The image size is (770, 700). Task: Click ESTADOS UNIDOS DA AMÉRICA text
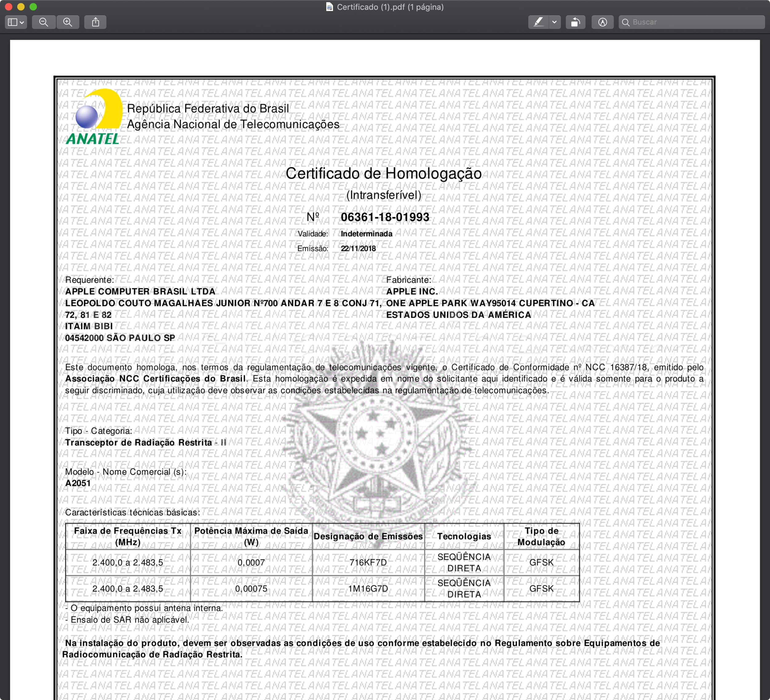459,314
